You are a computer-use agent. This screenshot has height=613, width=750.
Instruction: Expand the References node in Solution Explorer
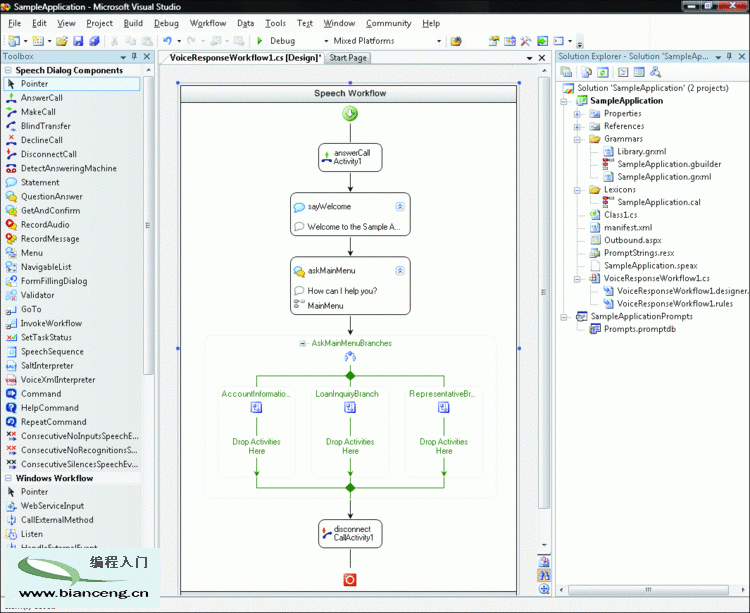577,127
